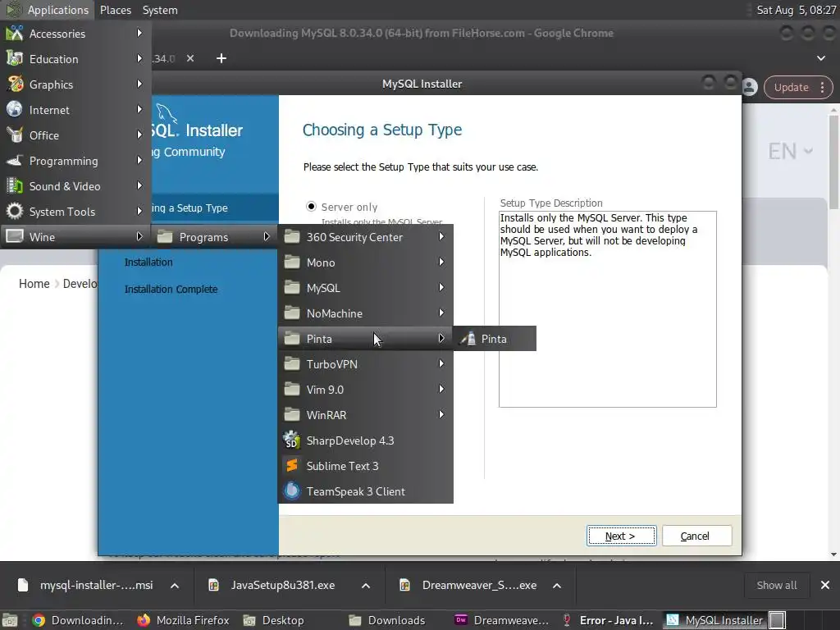Switch to Error - Java taskbar item
This screenshot has width=840, height=630.
click(x=607, y=620)
